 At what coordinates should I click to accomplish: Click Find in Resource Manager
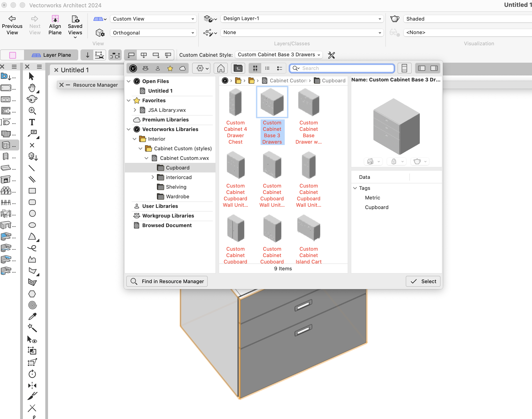(167, 281)
